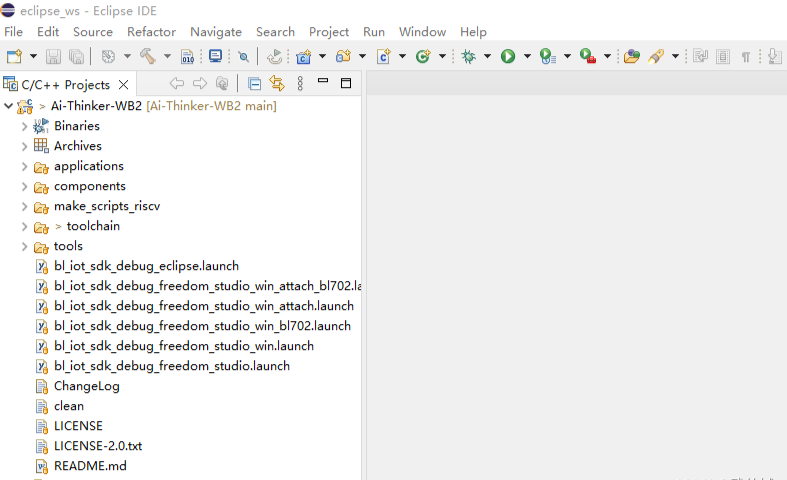
Task: Click the Save All toolbar icon
Action: pos(76,56)
